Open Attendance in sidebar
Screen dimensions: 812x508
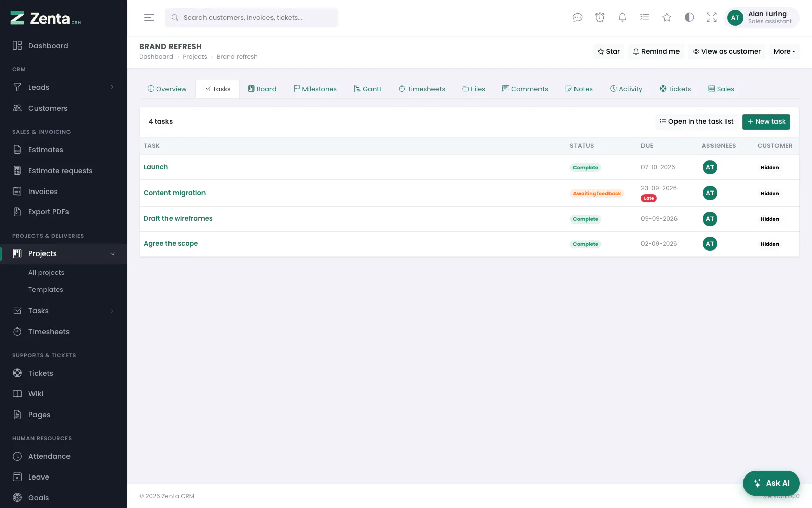point(63,456)
